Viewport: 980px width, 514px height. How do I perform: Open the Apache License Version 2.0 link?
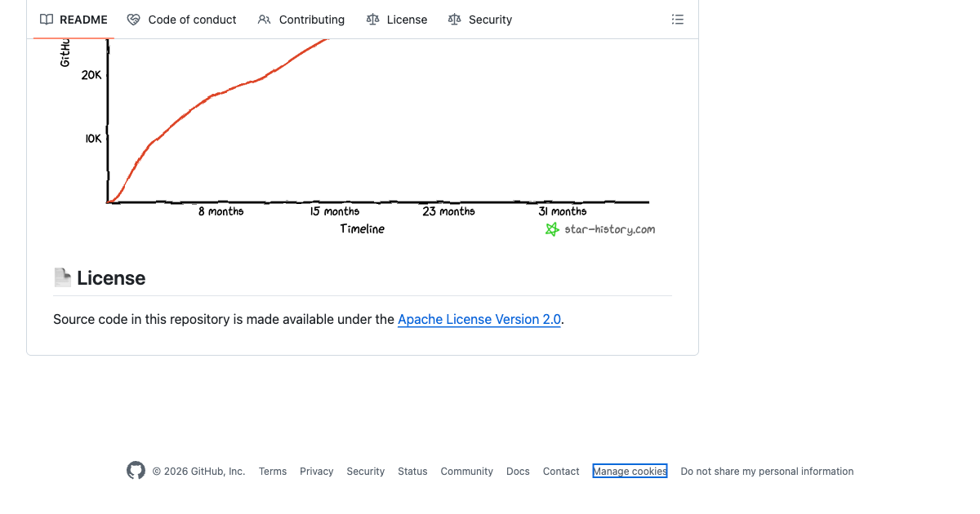479,319
